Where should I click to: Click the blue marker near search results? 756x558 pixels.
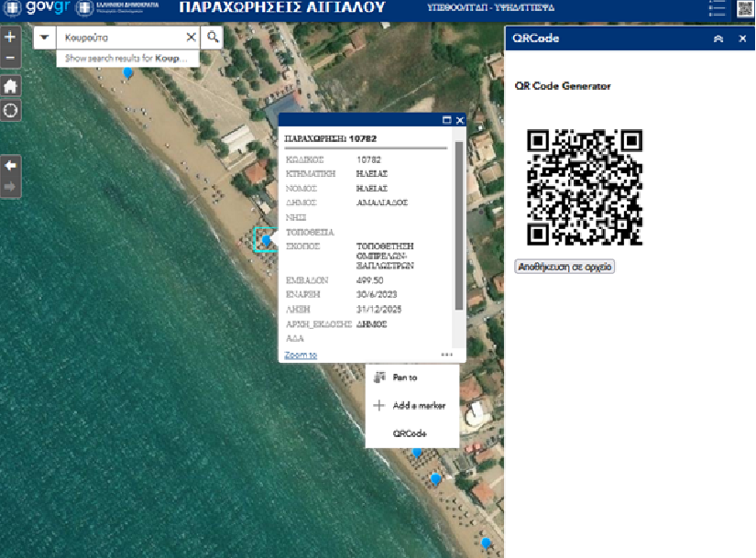point(127,73)
